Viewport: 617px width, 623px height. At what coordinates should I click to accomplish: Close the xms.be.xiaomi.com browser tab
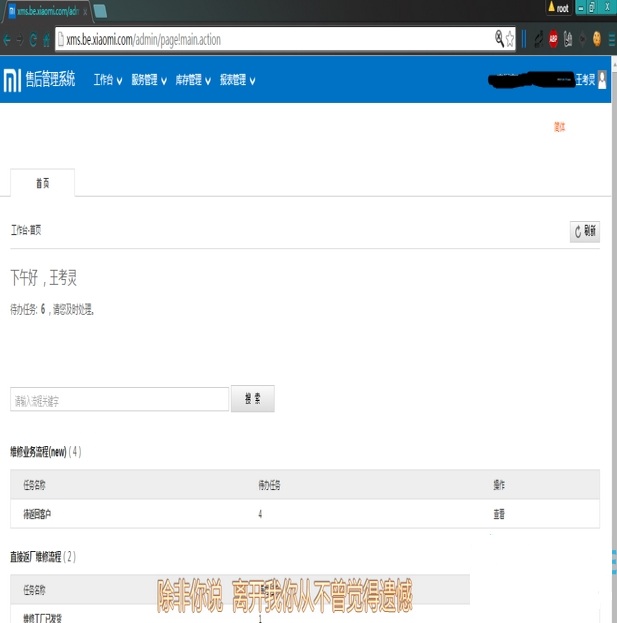85,12
